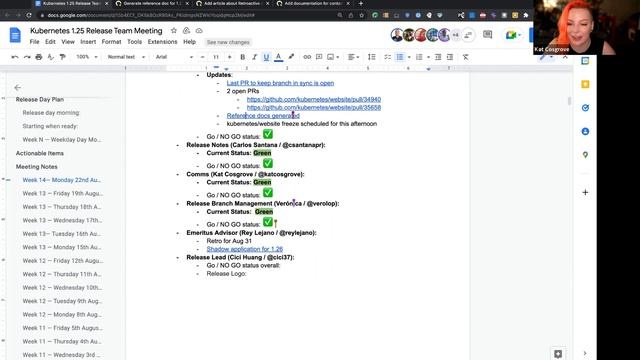Click the Redo icon in toolbar
Screen dimensions: 640x360
pyautogui.click(x=27, y=57)
